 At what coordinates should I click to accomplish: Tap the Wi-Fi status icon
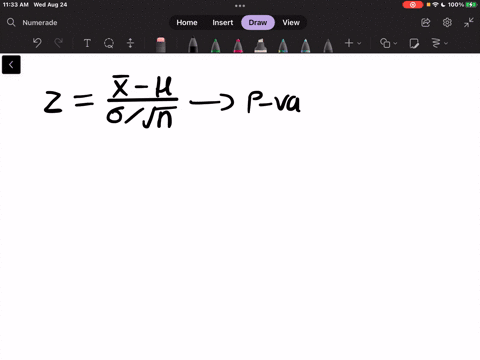tap(435, 5)
